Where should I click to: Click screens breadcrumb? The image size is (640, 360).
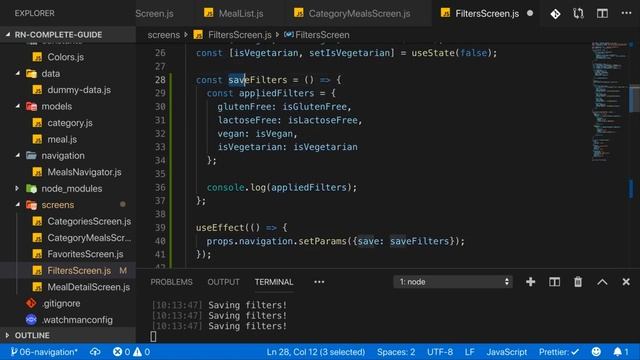click(x=163, y=35)
